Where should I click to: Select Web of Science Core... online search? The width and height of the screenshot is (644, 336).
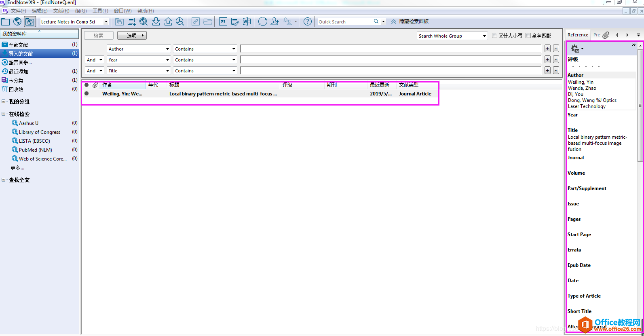tap(43, 158)
